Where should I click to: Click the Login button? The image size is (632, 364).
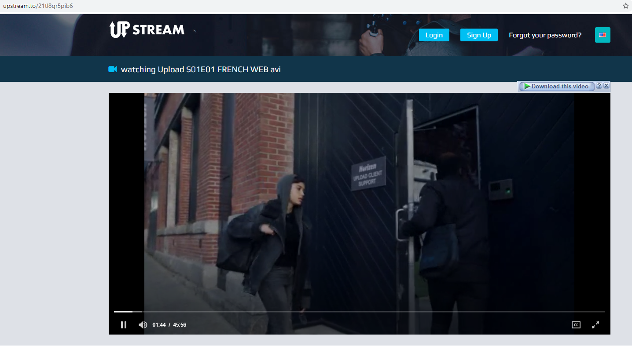[x=434, y=35]
